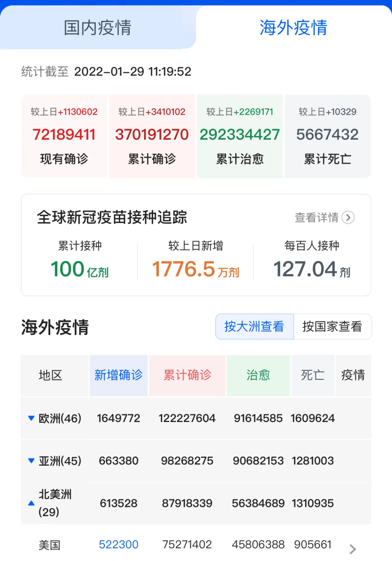The image size is (392, 561).
Task: Click the 统计截至 2022-01-29 timestamp
Action: 106,71
